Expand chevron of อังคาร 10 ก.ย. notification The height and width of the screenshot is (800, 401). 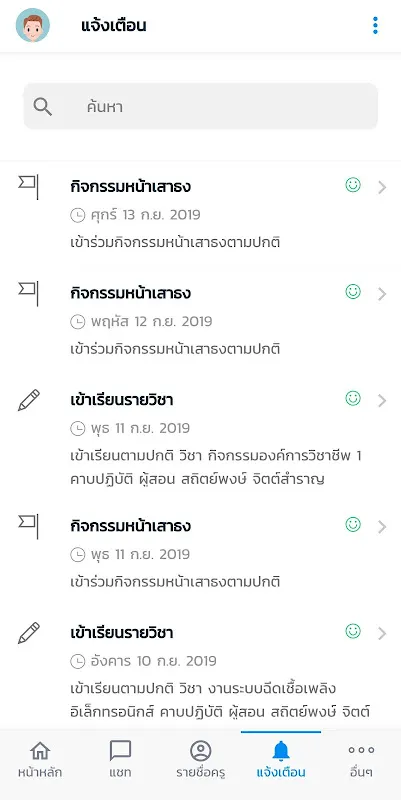(382, 634)
